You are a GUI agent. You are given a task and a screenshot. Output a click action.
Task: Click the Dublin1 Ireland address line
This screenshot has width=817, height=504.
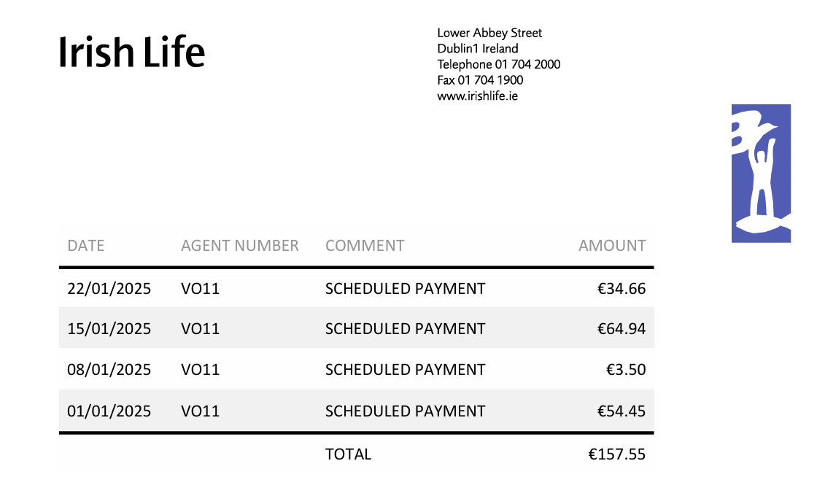point(478,49)
